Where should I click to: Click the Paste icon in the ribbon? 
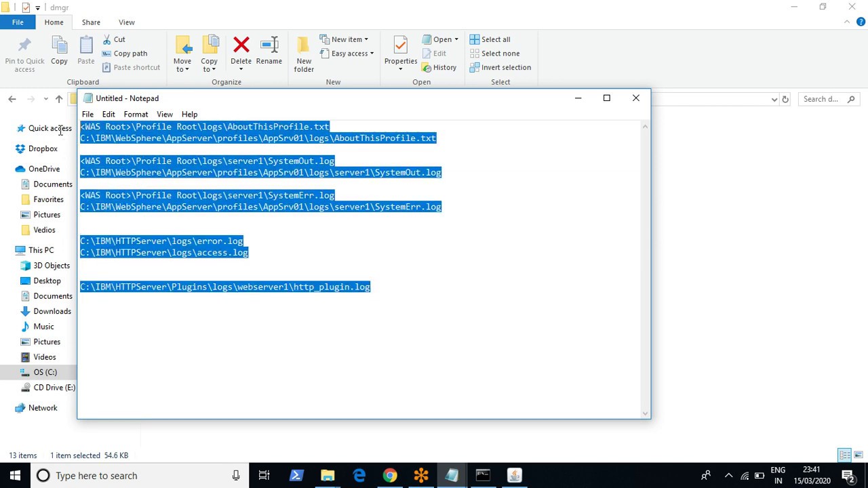click(x=86, y=46)
